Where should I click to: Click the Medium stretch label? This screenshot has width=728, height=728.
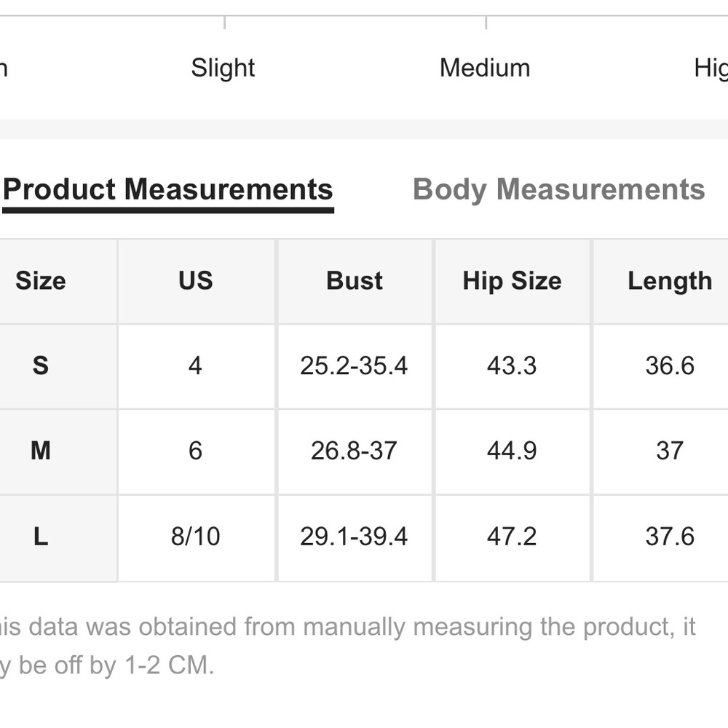[x=485, y=68]
